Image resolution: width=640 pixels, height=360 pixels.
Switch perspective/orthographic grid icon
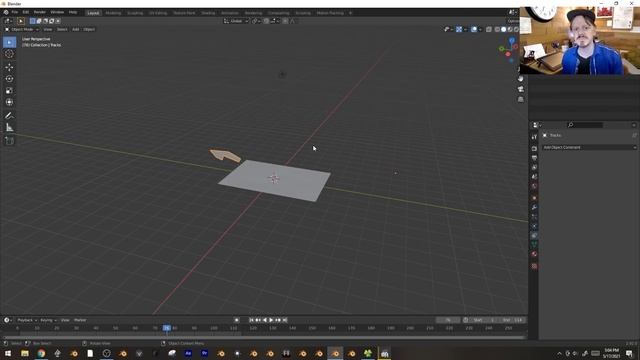coord(520,99)
